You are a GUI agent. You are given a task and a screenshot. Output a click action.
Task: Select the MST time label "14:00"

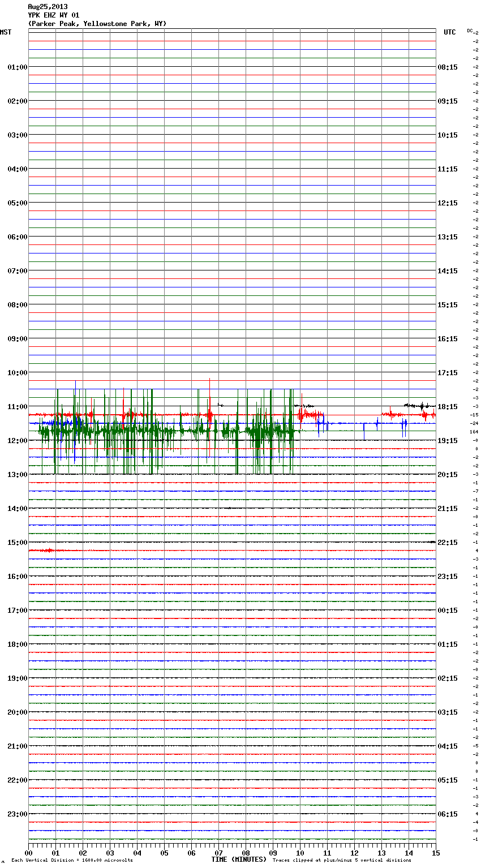pos(18,509)
